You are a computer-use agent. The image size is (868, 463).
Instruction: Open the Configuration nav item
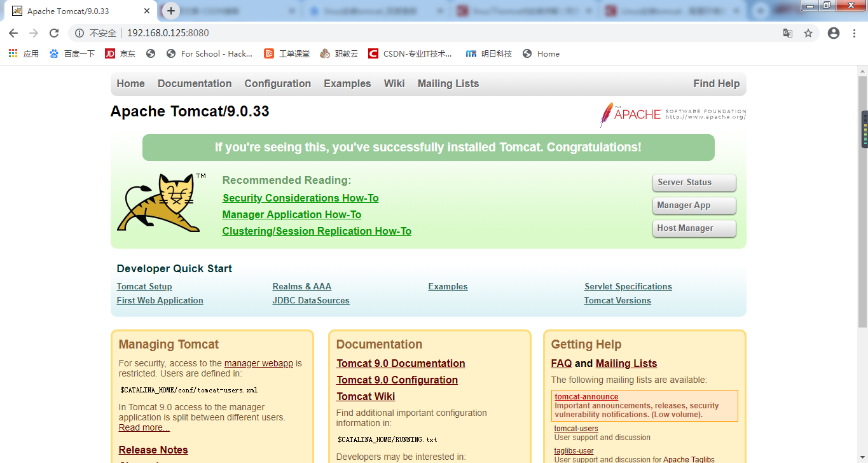tap(278, 83)
